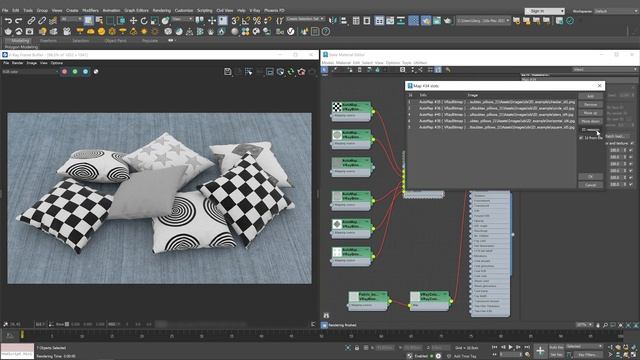Click the Play Animation button
640x360 pixels.
point(510,347)
